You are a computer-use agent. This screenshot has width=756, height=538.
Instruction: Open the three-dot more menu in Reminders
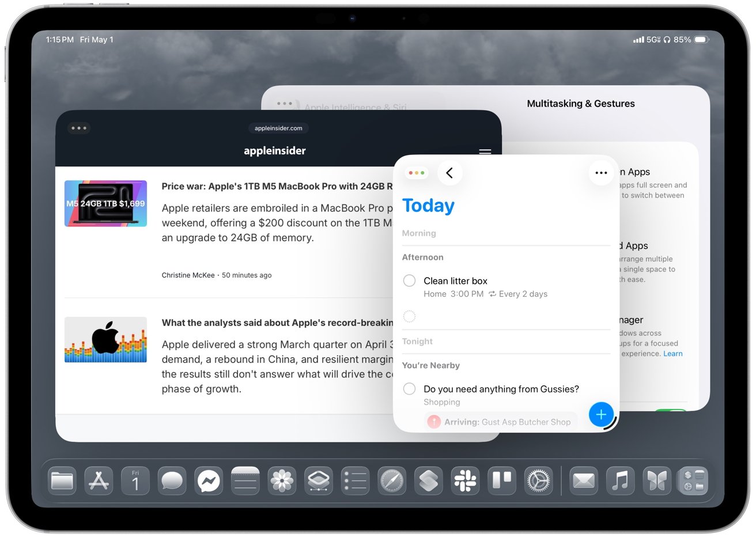(x=601, y=173)
